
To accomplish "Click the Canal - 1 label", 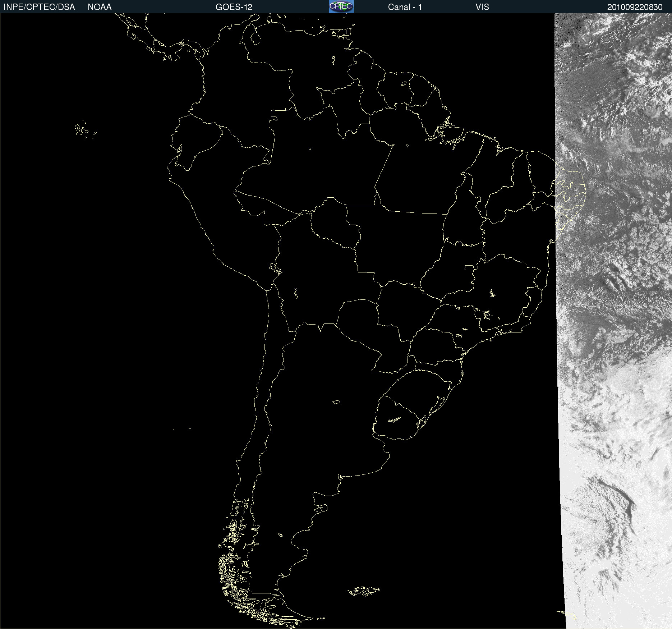I will [x=405, y=7].
